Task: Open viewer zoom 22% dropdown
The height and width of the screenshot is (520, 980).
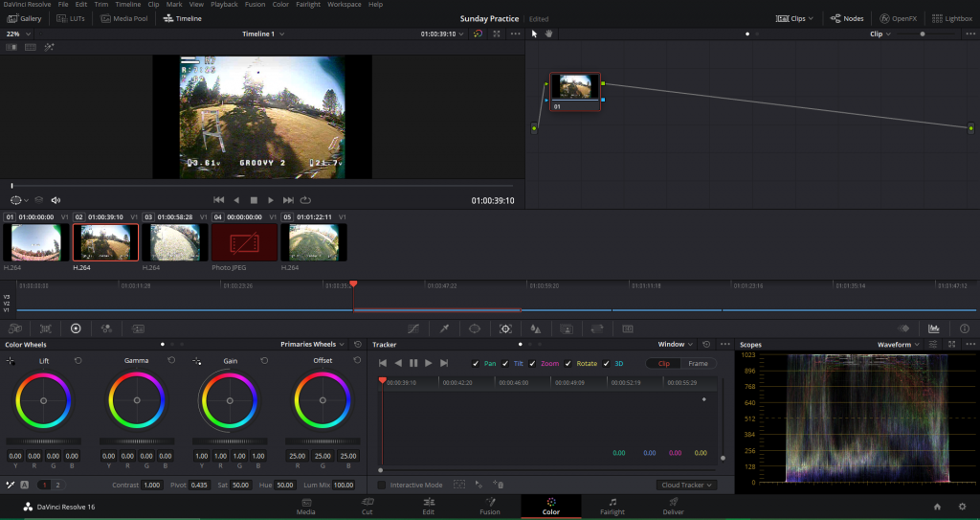Action: (19, 34)
